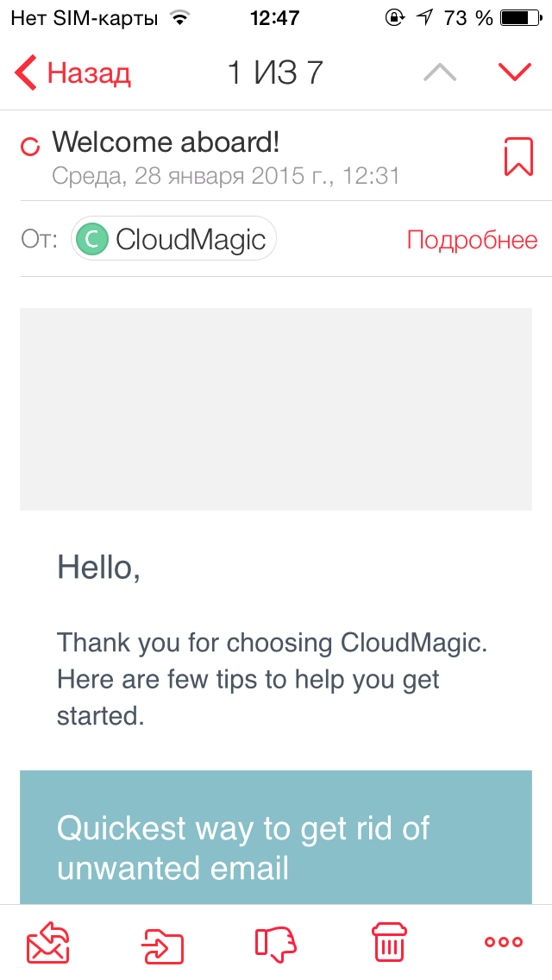Open the three-dots more menu
552x980 pixels.
(504, 942)
